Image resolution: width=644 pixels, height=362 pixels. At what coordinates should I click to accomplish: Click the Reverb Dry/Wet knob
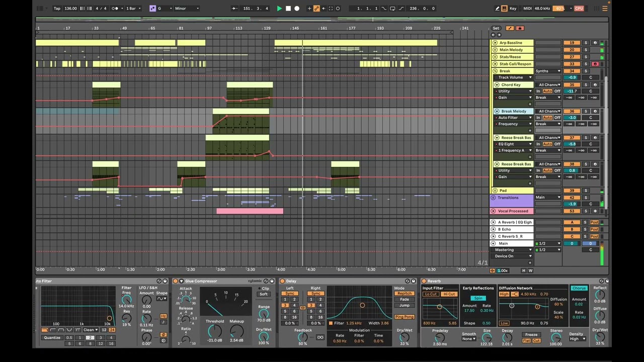(x=600, y=337)
